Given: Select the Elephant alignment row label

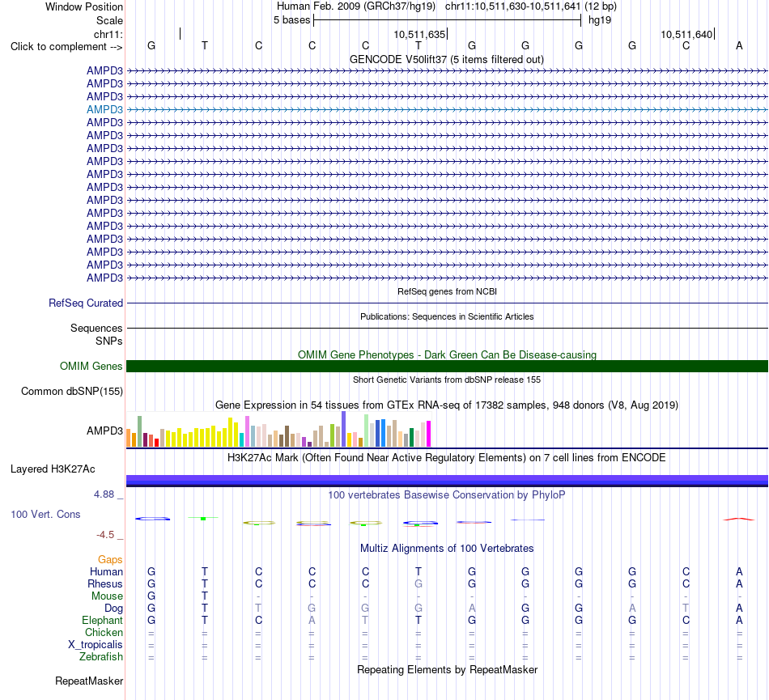Looking at the screenshot, I should pyautogui.click(x=102, y=620).
